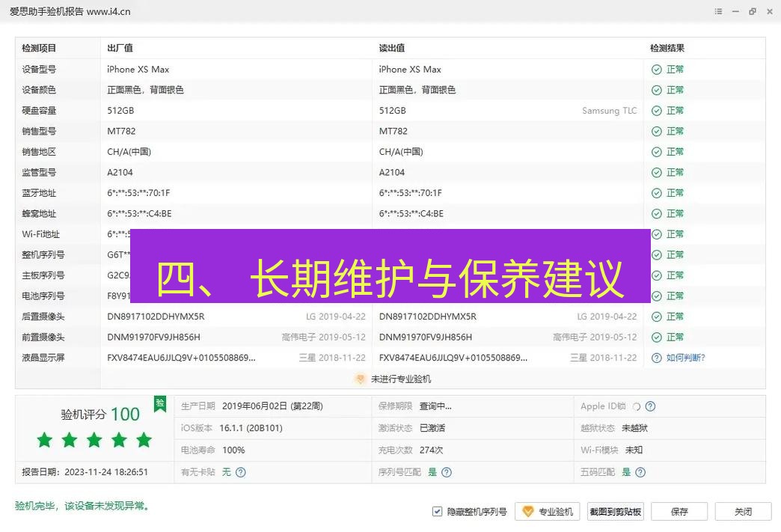Toggle the 隐藏整机序列号 checkbox
Screen dimensions: 781x532
coord(437,511)
